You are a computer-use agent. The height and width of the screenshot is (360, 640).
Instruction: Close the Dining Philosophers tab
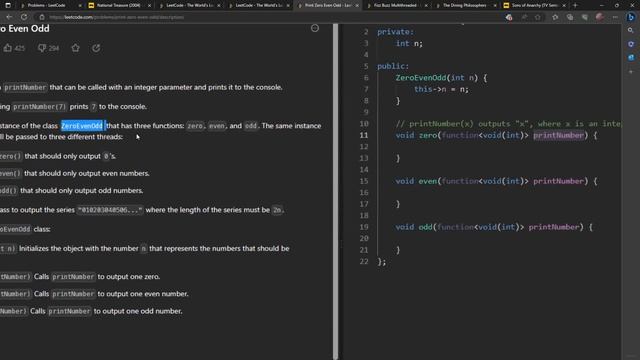point(495,5)
